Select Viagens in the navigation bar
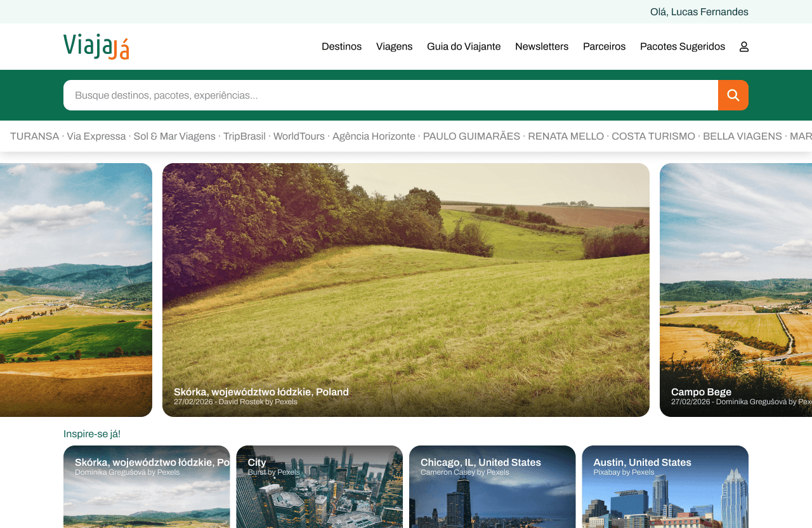812x528 pixels. [x=394, y=46]
